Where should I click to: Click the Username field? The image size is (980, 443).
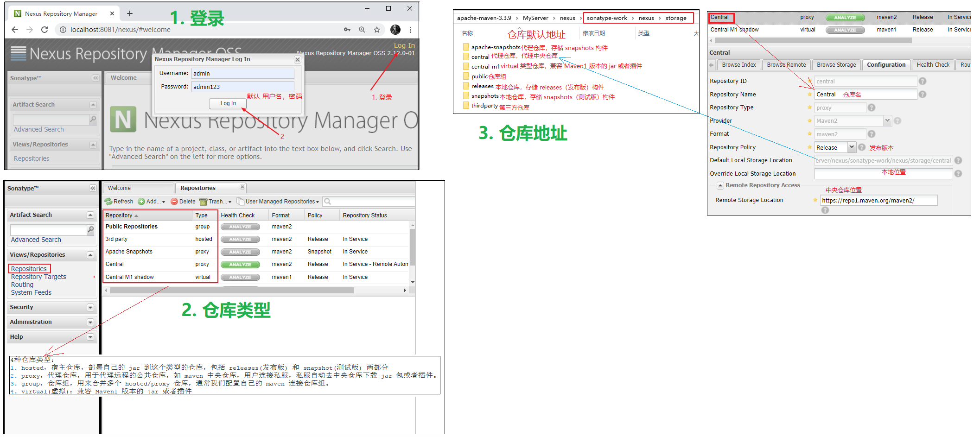243,73
